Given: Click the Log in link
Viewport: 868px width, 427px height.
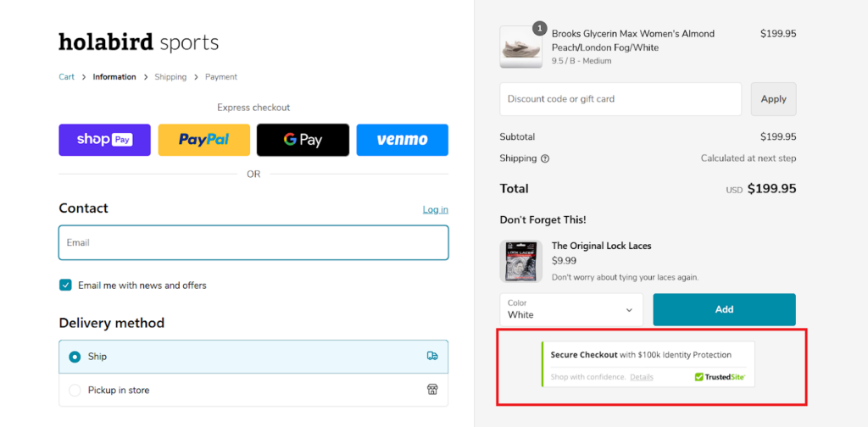Looking at the screenshot, I should pos(436,209).
